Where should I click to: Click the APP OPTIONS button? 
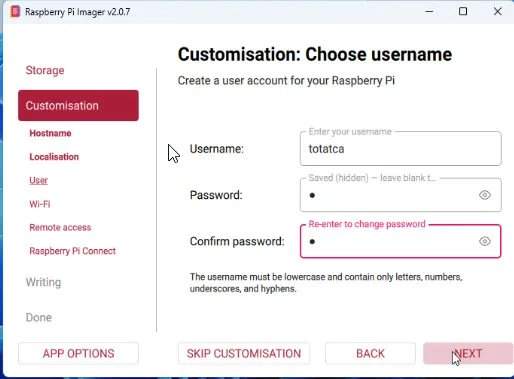(x=78, y=353)
